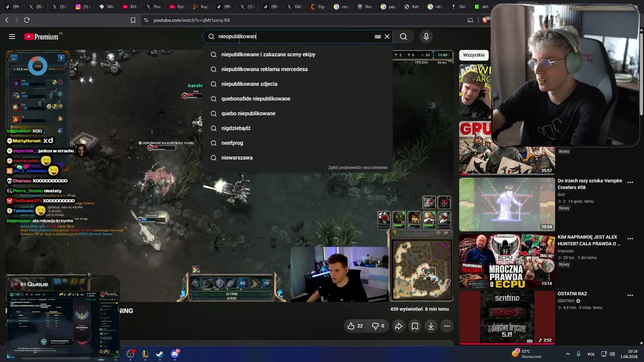Clear the search box with the X
The image size is (644, 362).
tap(387, 36)
